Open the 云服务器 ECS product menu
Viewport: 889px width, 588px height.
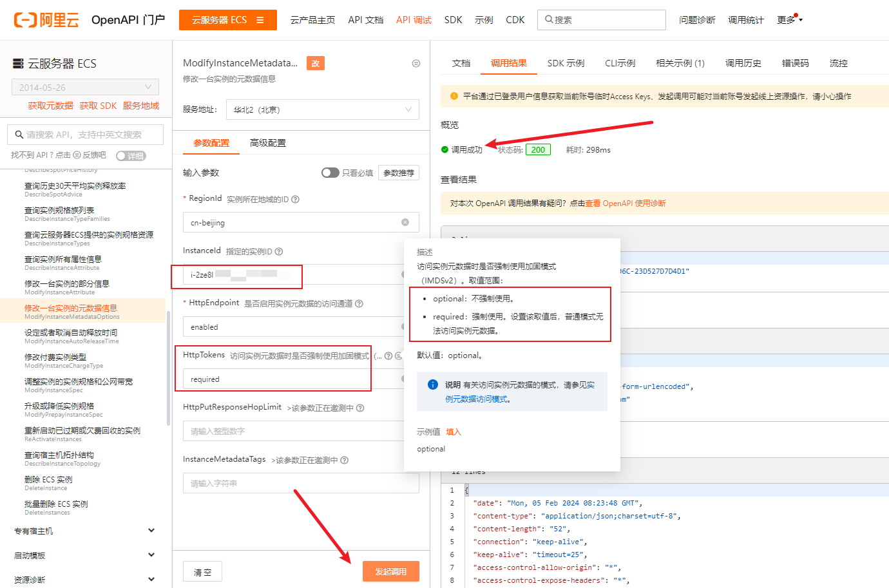click(x=228, y=20)
